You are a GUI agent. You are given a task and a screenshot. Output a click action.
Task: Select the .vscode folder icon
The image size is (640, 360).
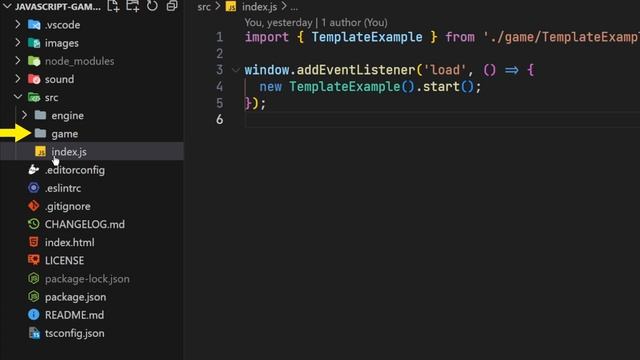34,25
